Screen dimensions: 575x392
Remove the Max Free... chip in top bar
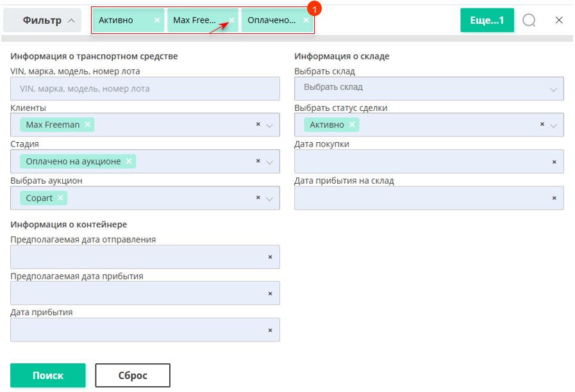tap(232, 20)
